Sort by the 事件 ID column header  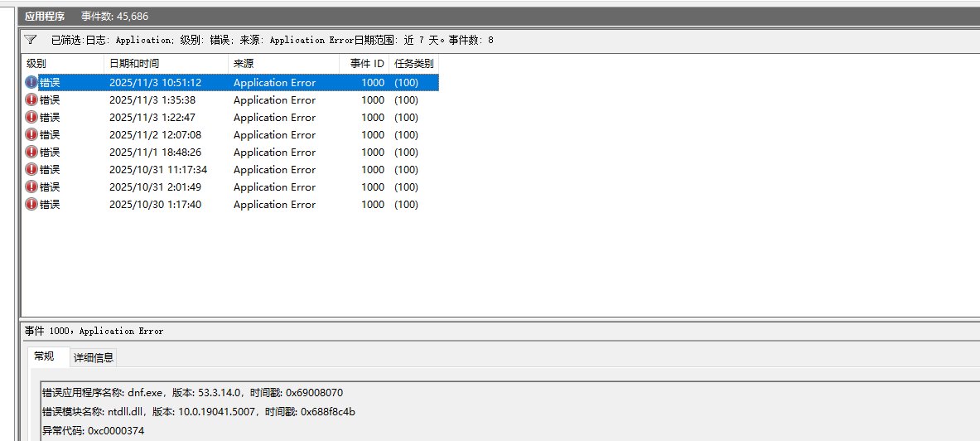(364, 64)
